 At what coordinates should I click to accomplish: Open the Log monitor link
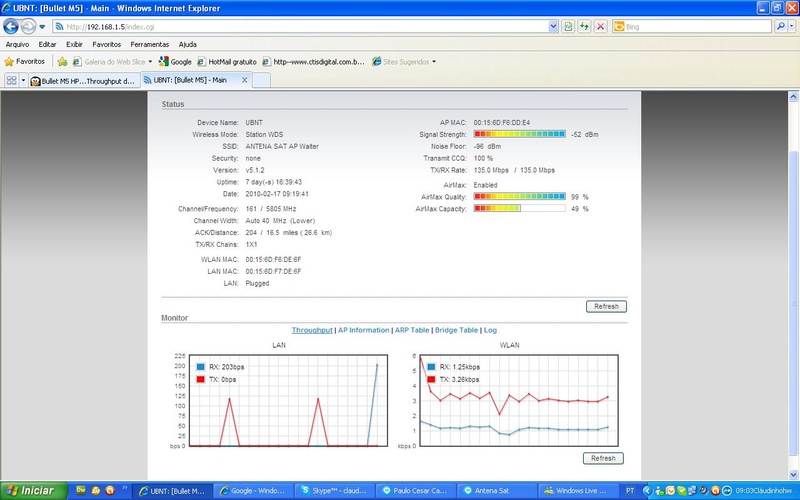pos(490,330)
